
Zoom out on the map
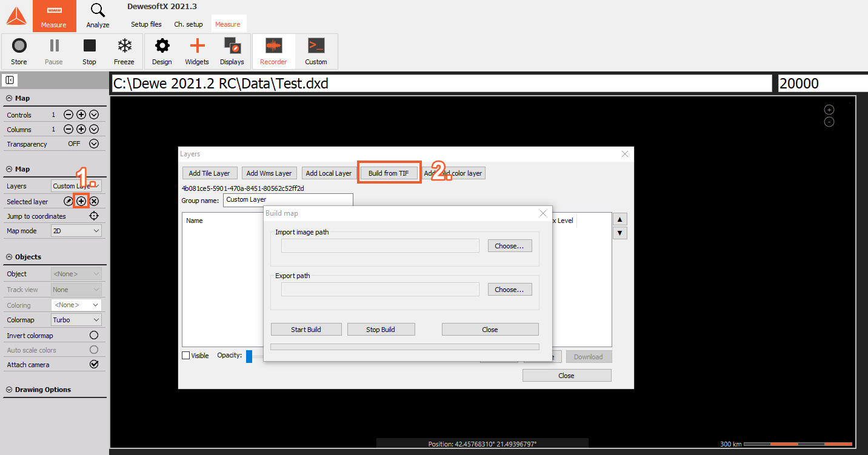[829, 122]
